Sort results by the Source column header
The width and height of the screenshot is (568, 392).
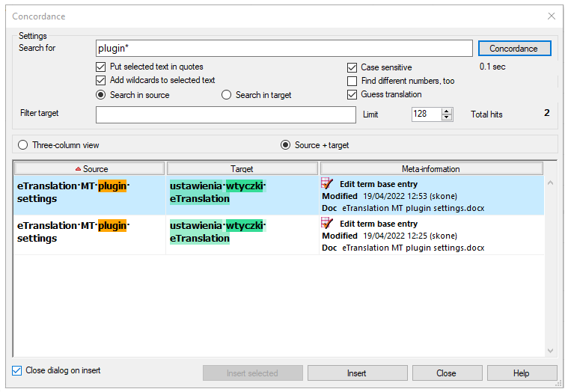[x=90, y=168]
